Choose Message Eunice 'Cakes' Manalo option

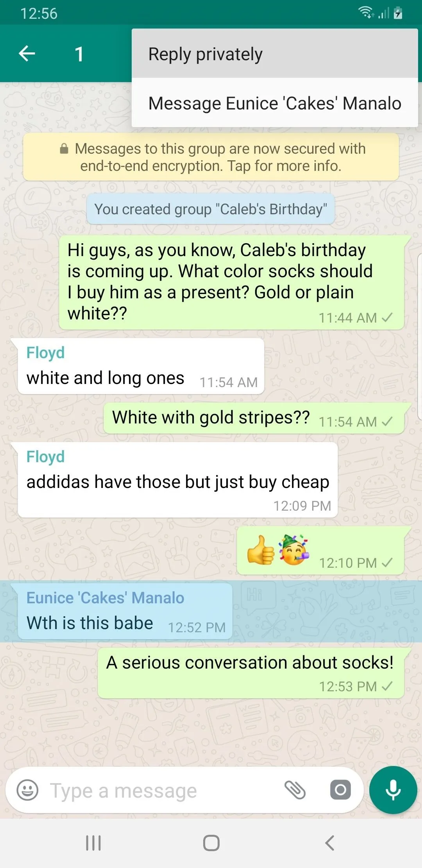(x=275, y=103)
